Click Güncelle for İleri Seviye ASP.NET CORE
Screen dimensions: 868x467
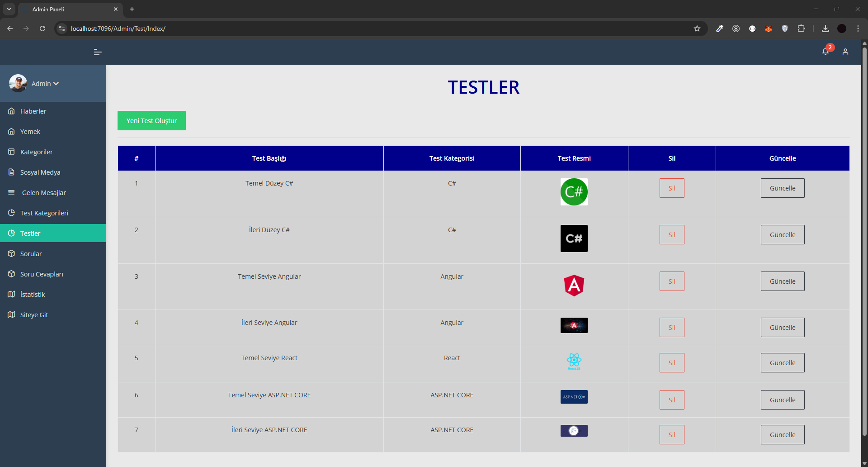pos(783,434)
